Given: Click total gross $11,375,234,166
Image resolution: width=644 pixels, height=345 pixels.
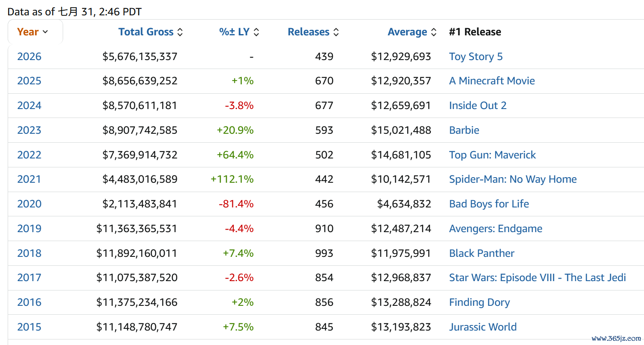Looking at the screenshot, I should click(x=137, y=302).
